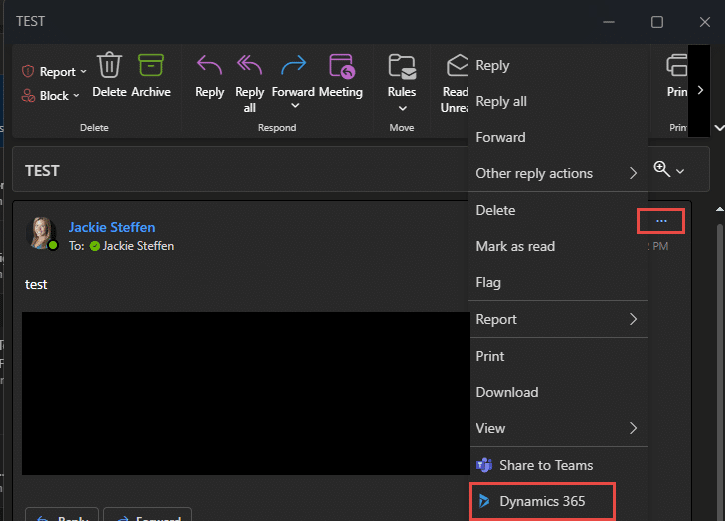Expand the Rules dropdown chevron
This screenshot has width=725, height=521.
403,108
